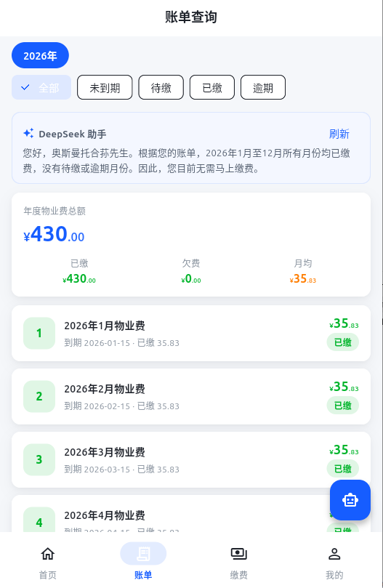Click the green month 1 badge
This screenshot has width=383, height=588.
(x=39, y=333)
